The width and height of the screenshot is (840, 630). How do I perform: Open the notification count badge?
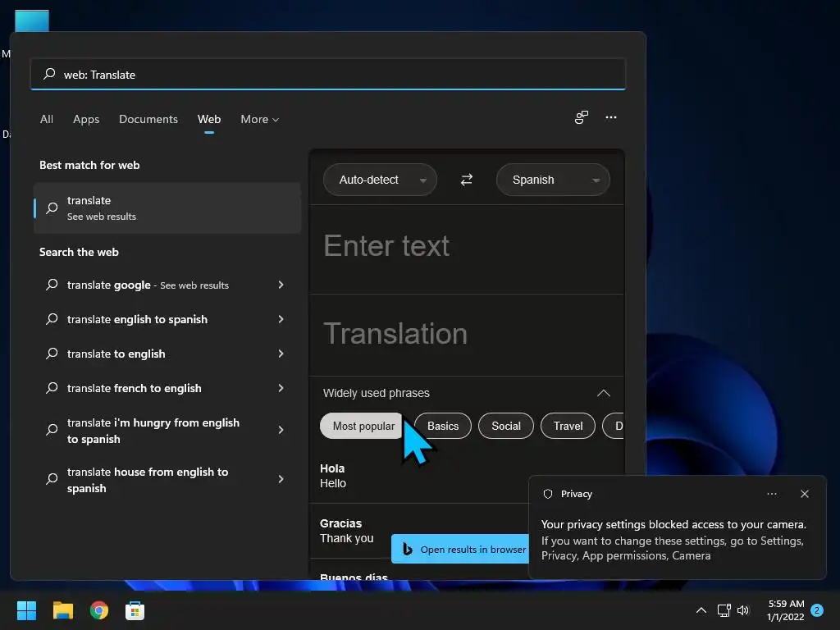click(816, 610)
